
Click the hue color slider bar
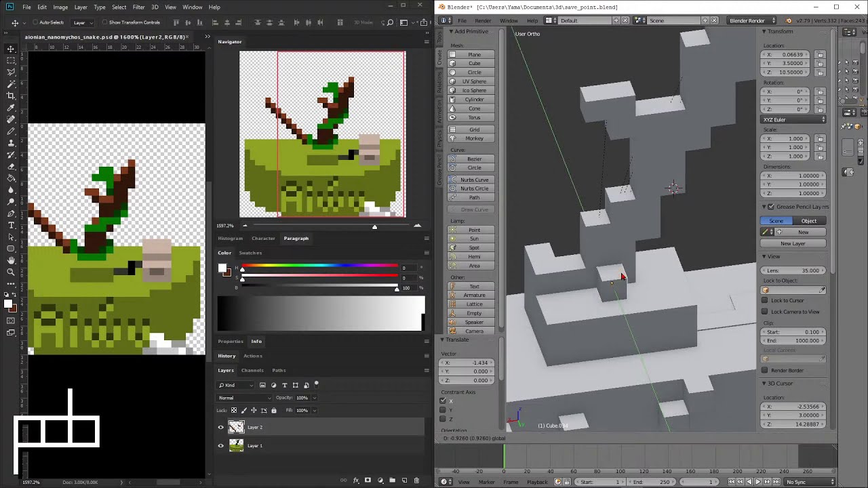tap(319, 267)
